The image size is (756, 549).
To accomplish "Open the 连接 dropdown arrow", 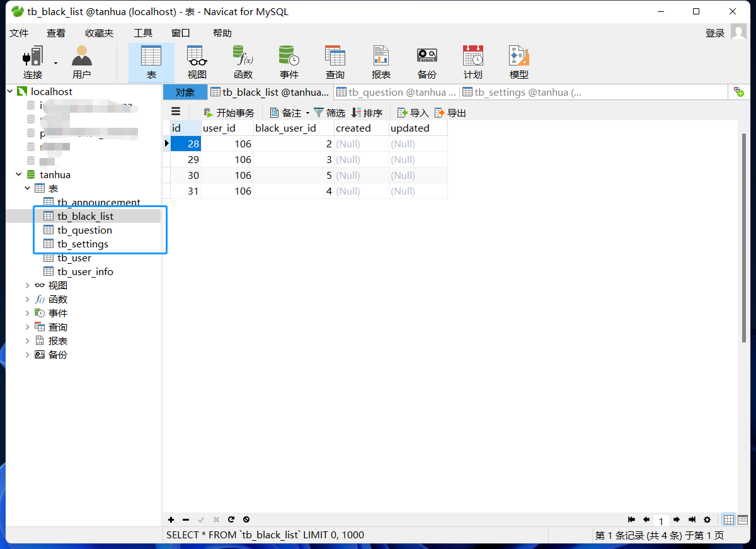I will (x=55, y=63).
